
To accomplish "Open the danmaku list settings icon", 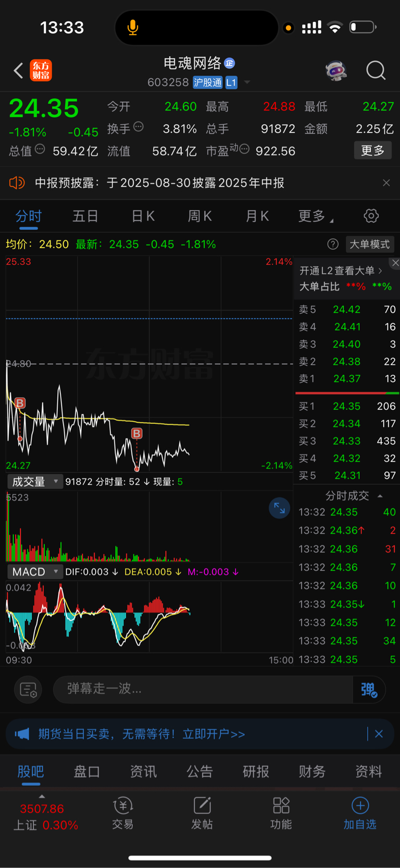I will click(28, 690).
